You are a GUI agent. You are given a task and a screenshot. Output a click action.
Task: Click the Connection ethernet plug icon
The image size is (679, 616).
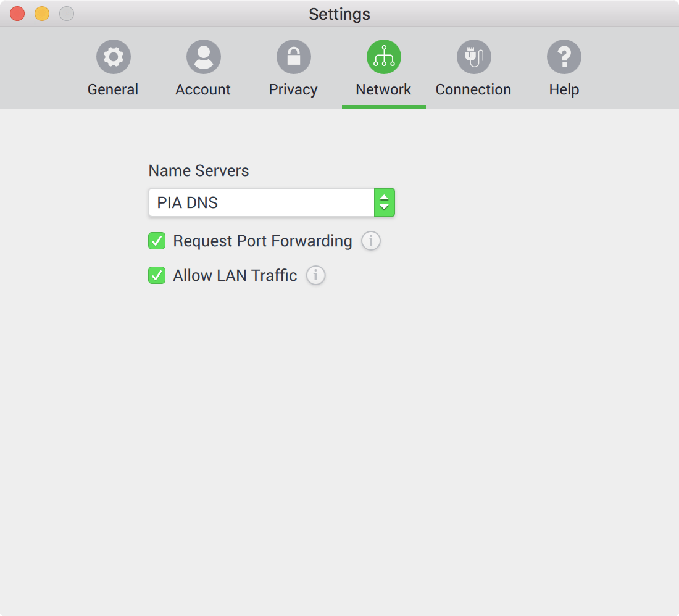coord(473,57)
